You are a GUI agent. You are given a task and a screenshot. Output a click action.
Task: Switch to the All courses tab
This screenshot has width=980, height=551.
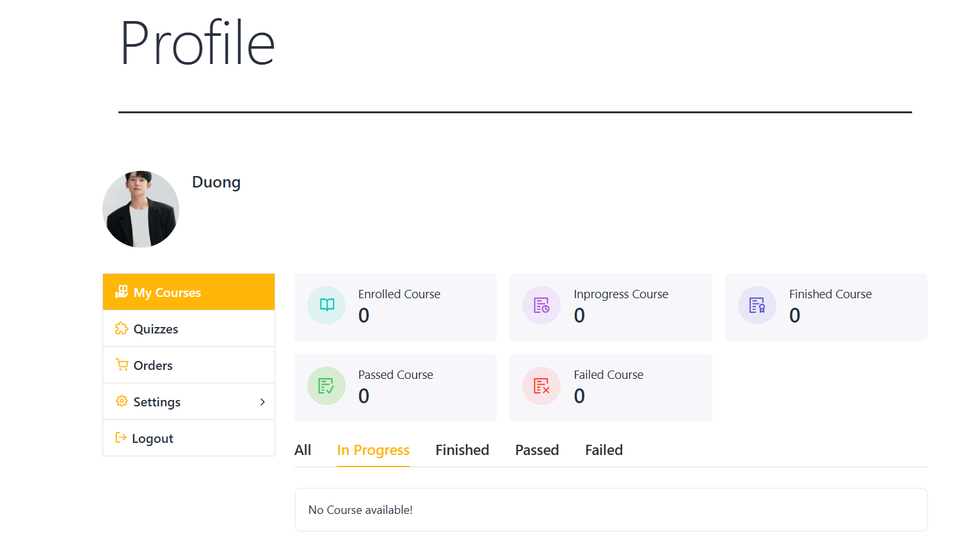[x=303, y=451]
